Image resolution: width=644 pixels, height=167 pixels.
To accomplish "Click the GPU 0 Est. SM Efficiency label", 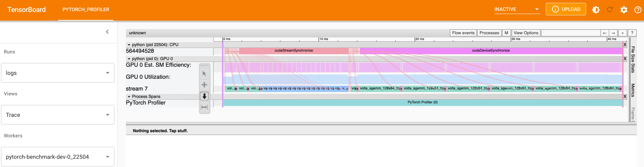I will pyautogui.click(x=158, y=65).
